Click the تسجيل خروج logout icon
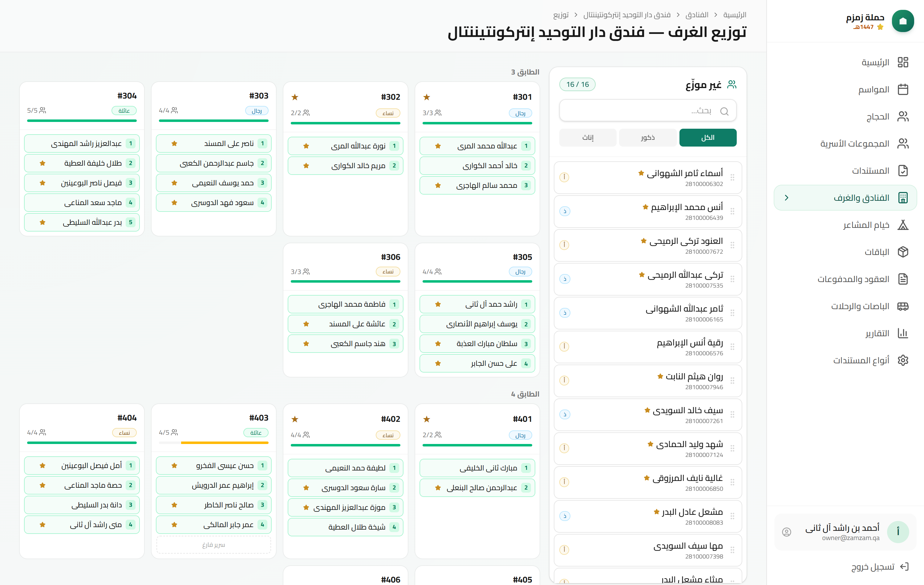The height and width of the screenshot is (585, 924). pos(904,567)
